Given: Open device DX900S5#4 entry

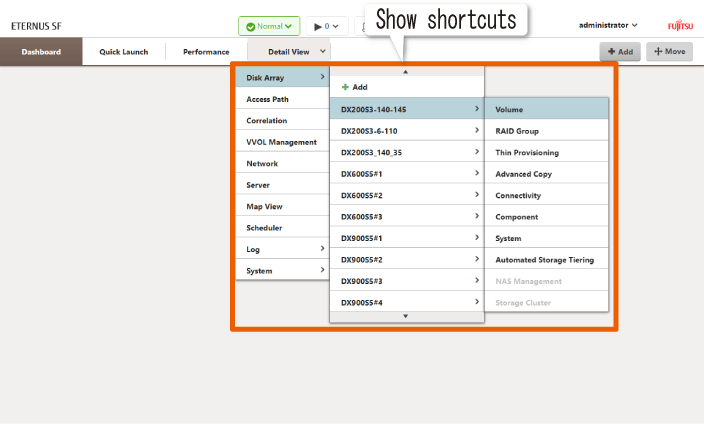Looking at the screenshot, I should (x=407, y=302).
